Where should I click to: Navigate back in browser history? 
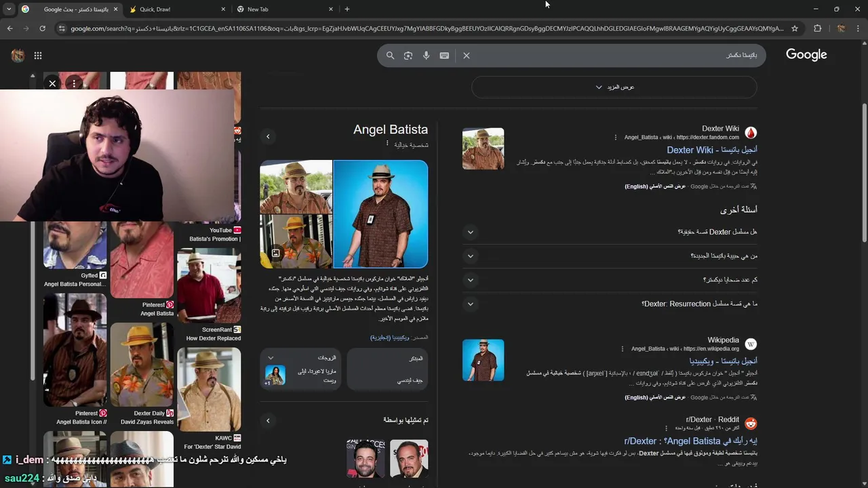click(x=9, y=28)
